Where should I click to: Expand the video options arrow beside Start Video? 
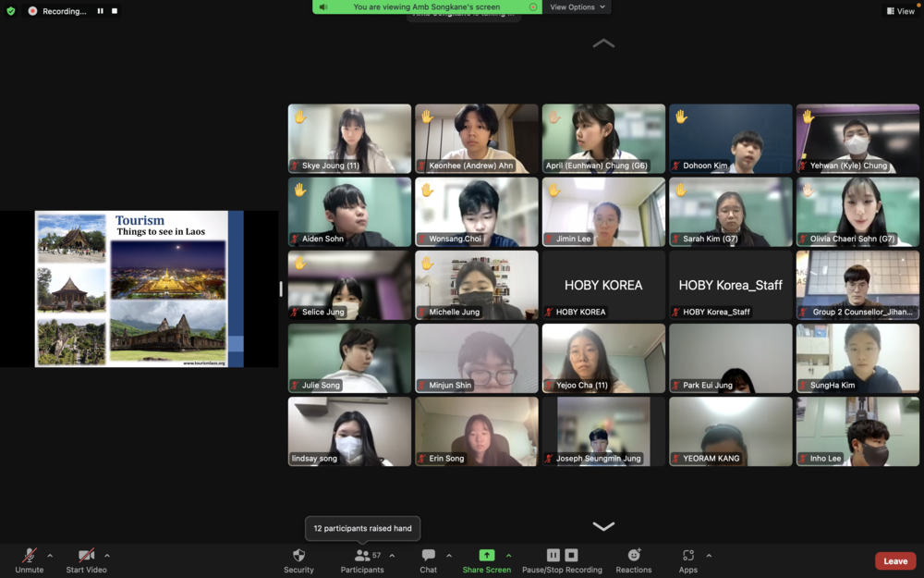(107, 556)
